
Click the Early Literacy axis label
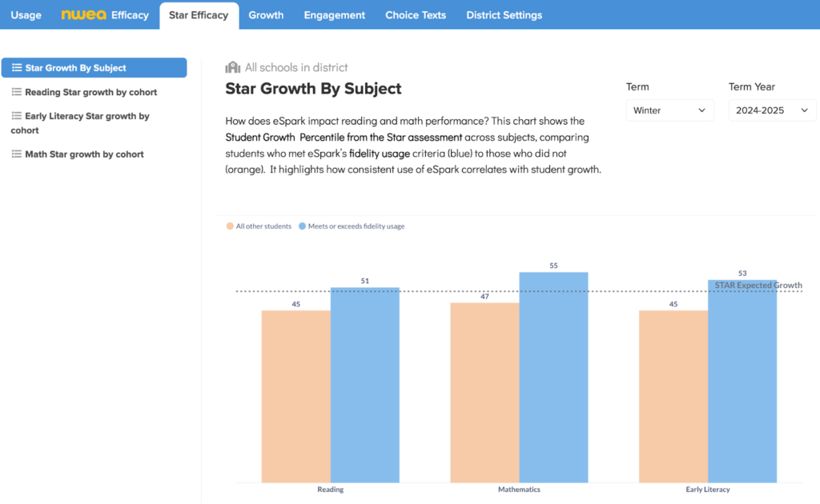(x=708, y=490)
